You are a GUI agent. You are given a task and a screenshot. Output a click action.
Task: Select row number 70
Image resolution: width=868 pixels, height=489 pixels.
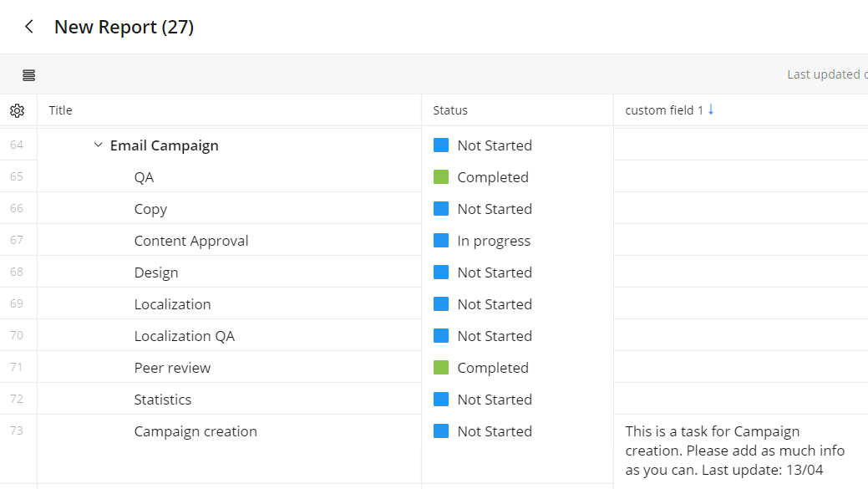17,336
